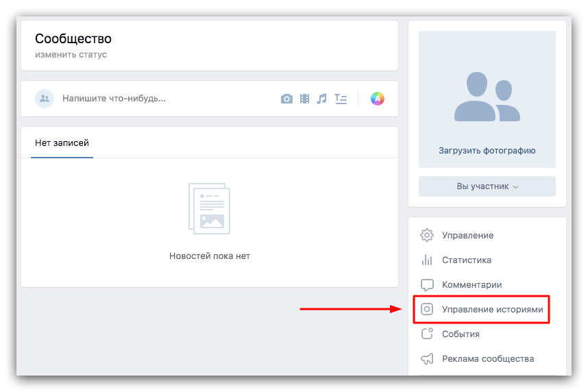
Task: Switch to the Нет записей tab
Action: (62, 143)
